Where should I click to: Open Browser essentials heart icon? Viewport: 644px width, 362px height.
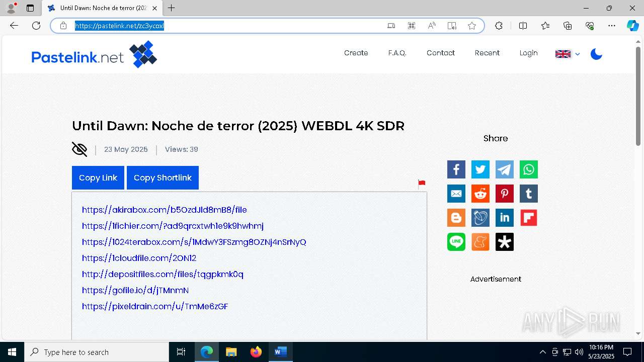[x=590, y=26]
